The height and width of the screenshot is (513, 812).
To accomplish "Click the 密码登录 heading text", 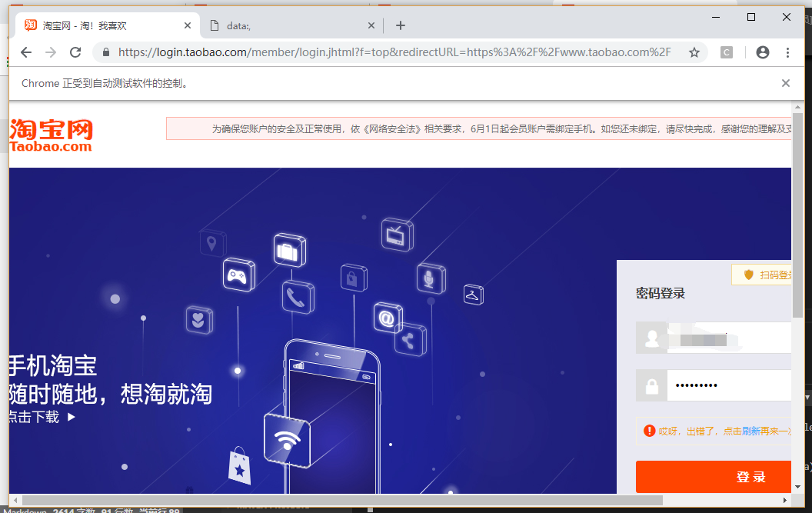I will point(661,293).
